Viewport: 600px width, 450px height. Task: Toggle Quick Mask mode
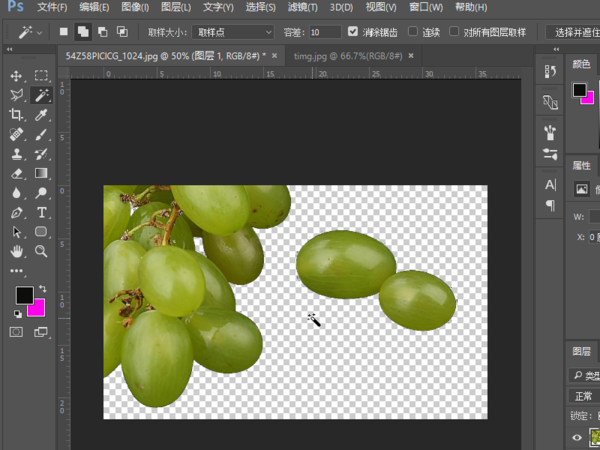(x=16, y=332)
